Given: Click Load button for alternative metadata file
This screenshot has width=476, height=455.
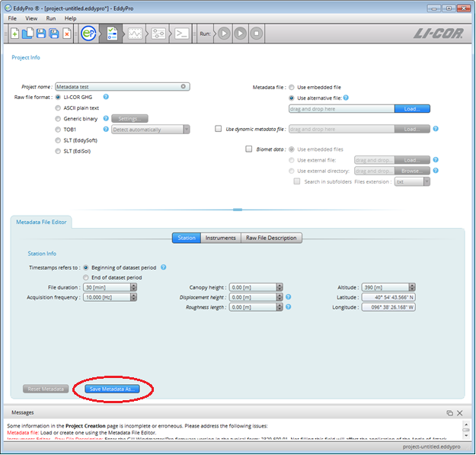Looking at the screenshot, I should pyautogui.click(x=412, y=109).
